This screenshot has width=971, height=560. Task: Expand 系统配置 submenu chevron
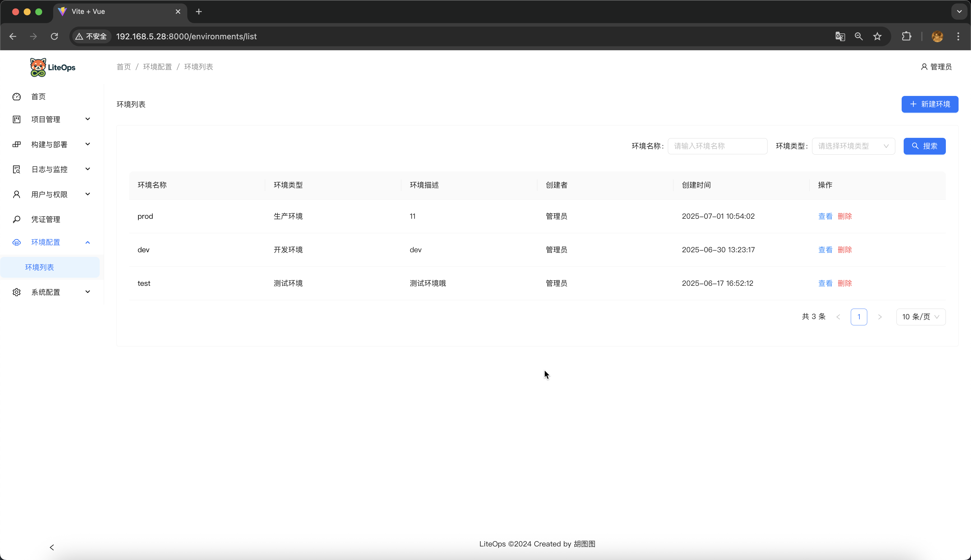click(x=88, y=292)
